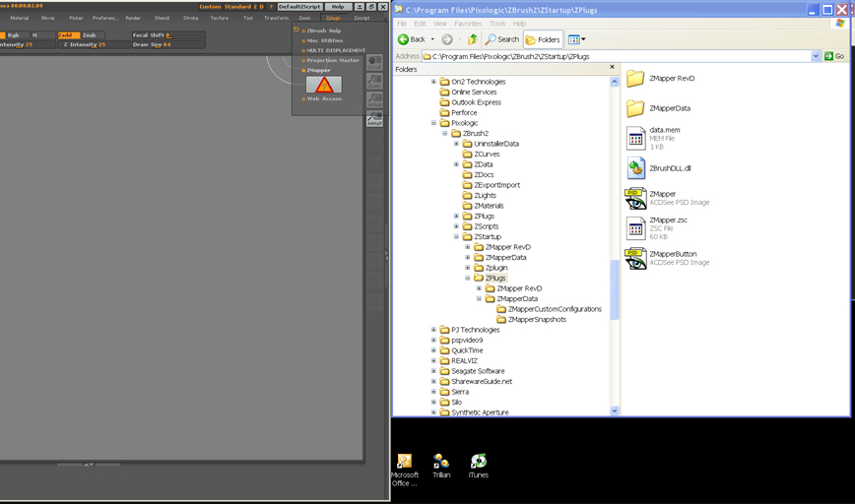Collapse the Pixologic tree node
Image resolution: width=855 pixels, height=504 pixels.
coord(434,123)
